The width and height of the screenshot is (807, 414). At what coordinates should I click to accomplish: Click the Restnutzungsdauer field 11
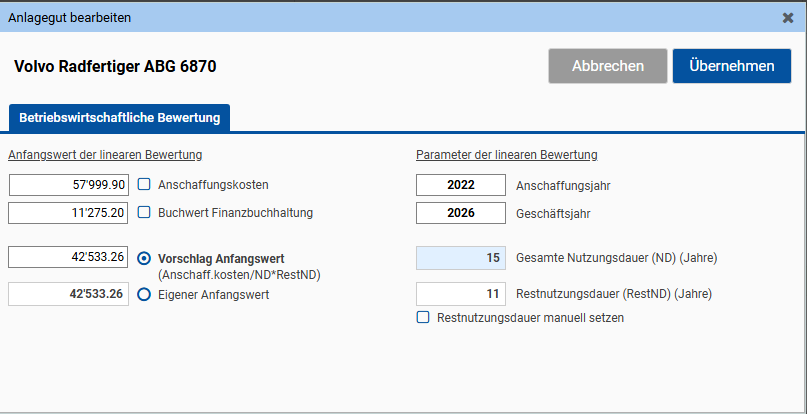461,294
